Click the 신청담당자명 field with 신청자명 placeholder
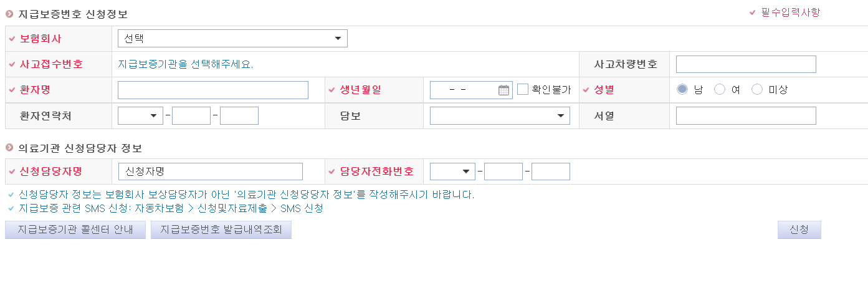This screenshot has height=305, width=868. (x=210, y=172)
